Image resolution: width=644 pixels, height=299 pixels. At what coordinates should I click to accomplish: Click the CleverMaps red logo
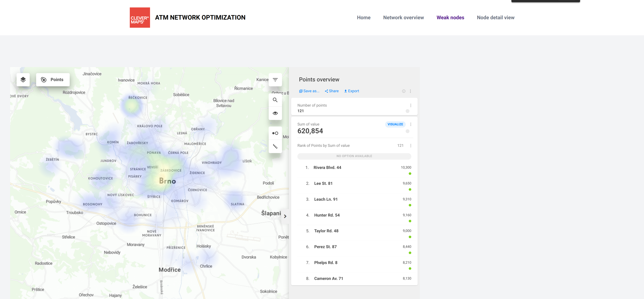tap(140, 18)
